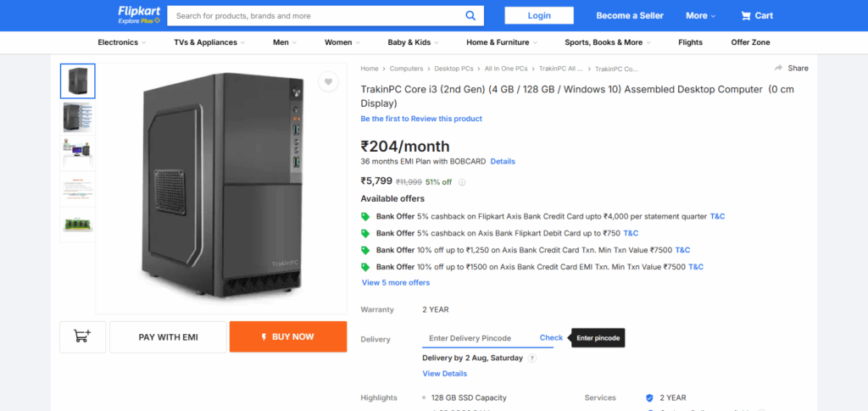The height and width of the screenshot is (411, 868).
Task: Click the 2 YEAR services shield icon
Action: [x=649, y=397]
